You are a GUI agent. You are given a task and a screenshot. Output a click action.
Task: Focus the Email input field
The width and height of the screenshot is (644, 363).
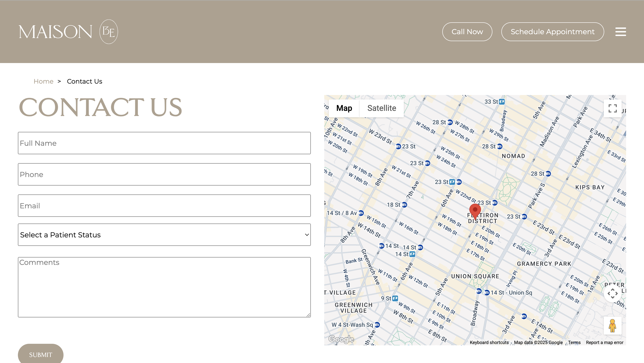[x=164, y=206]
